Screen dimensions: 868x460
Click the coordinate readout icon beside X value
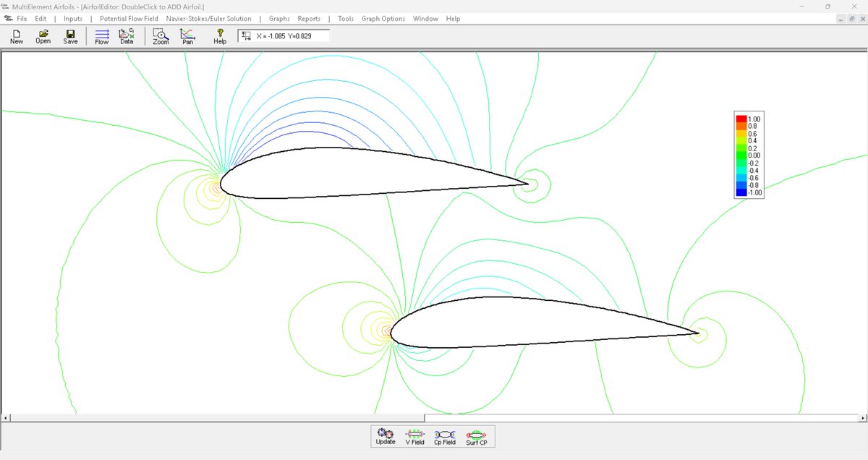click(246, 35)
